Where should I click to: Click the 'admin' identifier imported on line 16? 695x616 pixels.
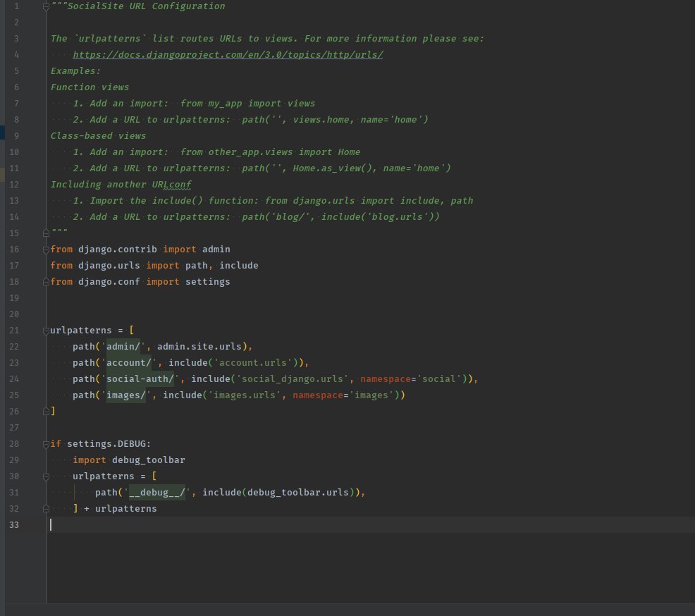[216, 249]
